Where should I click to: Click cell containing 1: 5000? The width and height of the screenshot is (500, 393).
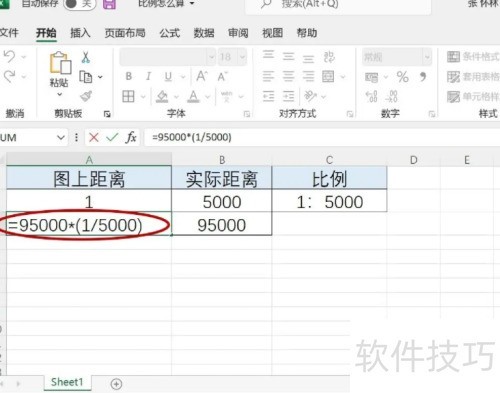click(329, 202)
